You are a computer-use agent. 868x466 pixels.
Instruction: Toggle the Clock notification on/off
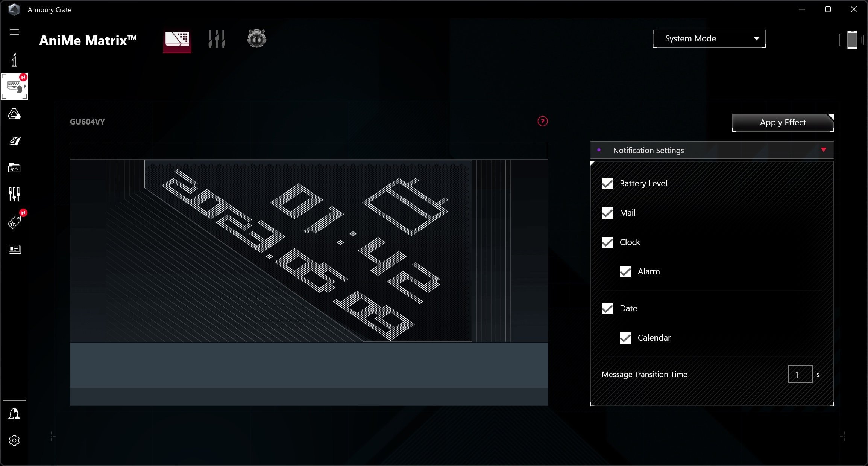click(607, 242)
